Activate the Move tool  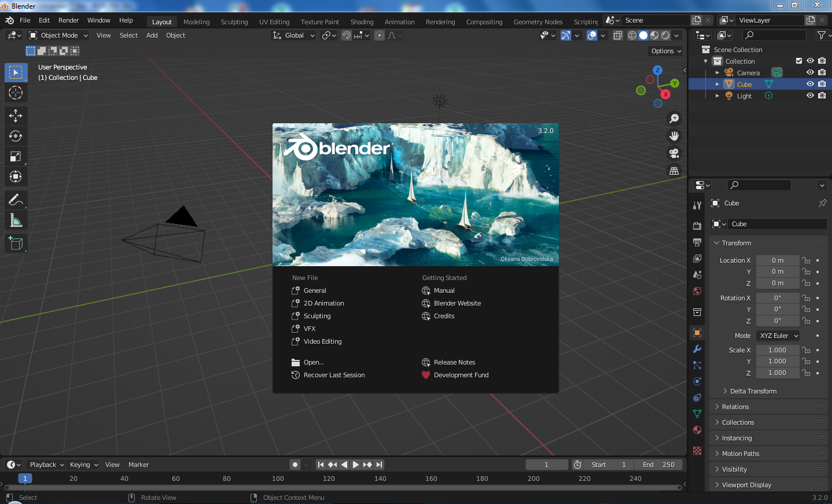(x=16, y=116)
